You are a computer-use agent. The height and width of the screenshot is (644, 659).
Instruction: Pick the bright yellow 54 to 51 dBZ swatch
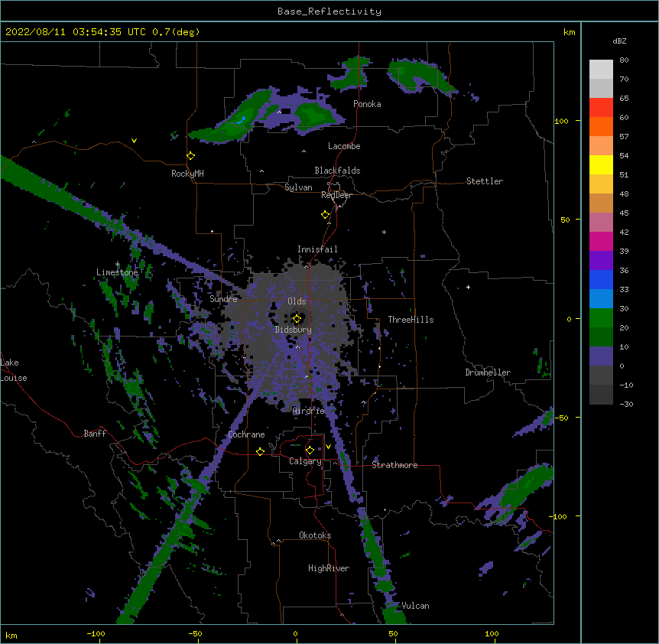(601, 165)
